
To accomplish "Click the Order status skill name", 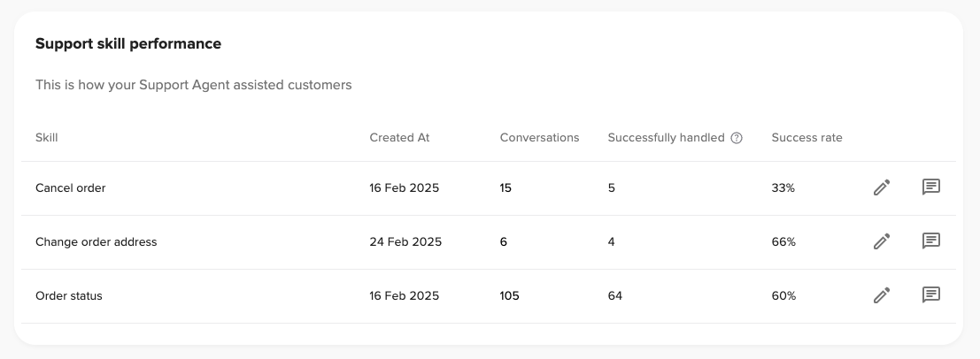I will (68, 296).
